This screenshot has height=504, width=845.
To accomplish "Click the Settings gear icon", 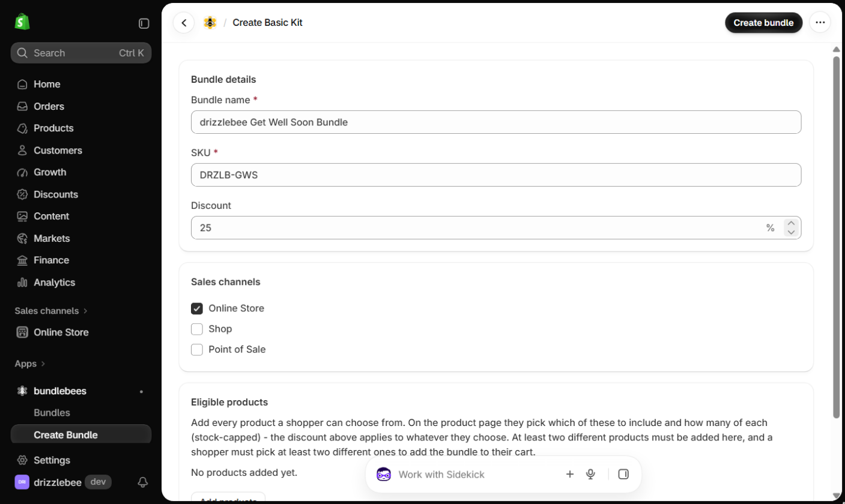I will tap(22, 460).
